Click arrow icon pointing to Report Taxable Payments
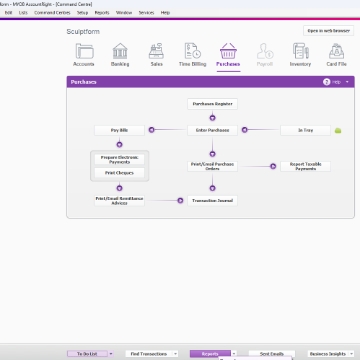360x360 pixels. tap(273, 166)
